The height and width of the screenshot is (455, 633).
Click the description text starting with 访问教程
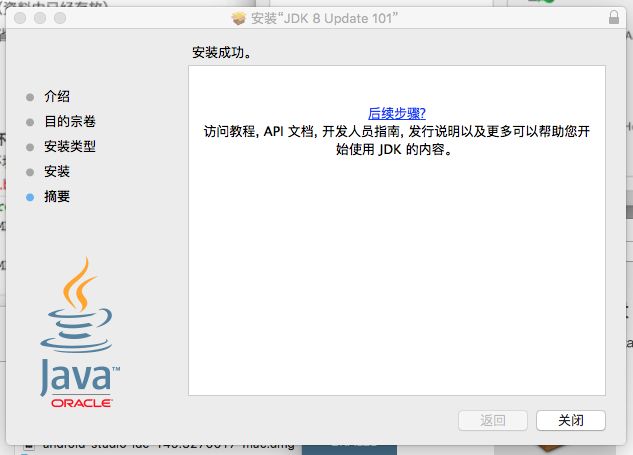coord(396,140)
